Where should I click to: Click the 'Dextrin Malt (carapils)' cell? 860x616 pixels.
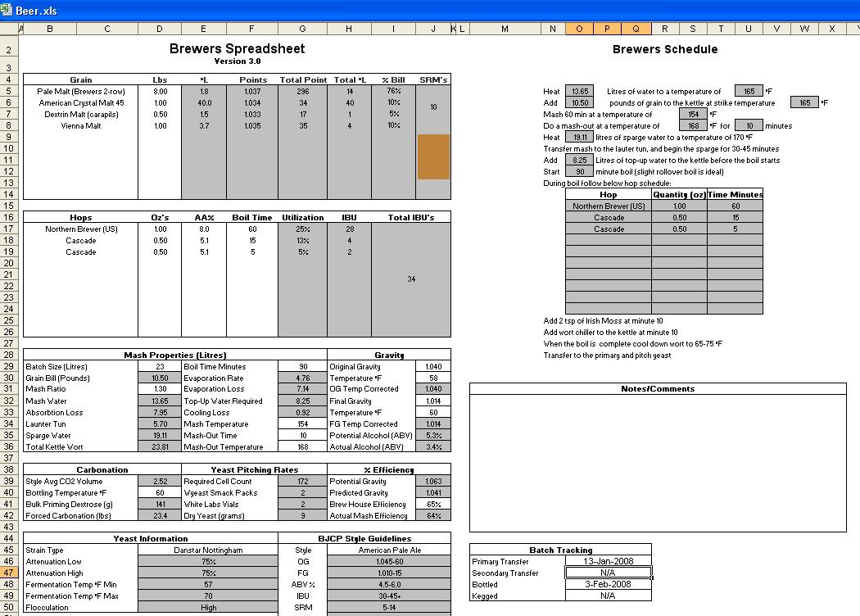pyautogui.click(x=80, y=114)
